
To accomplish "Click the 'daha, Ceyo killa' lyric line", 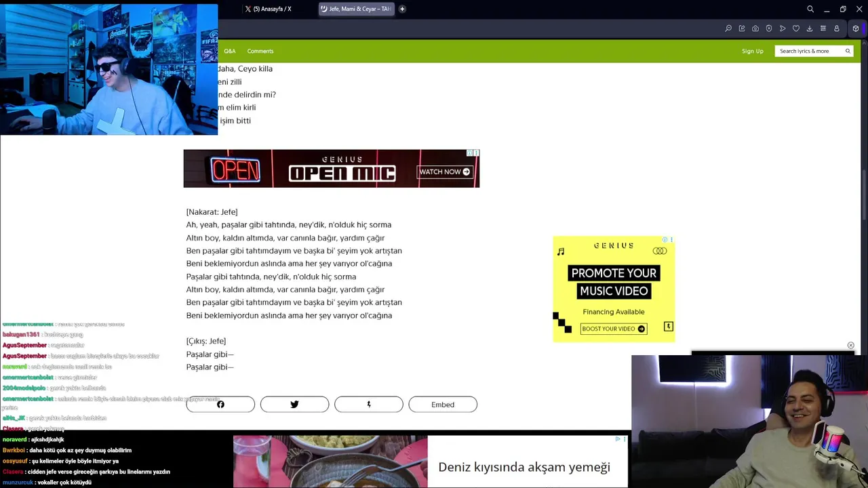I will [245, 68].
